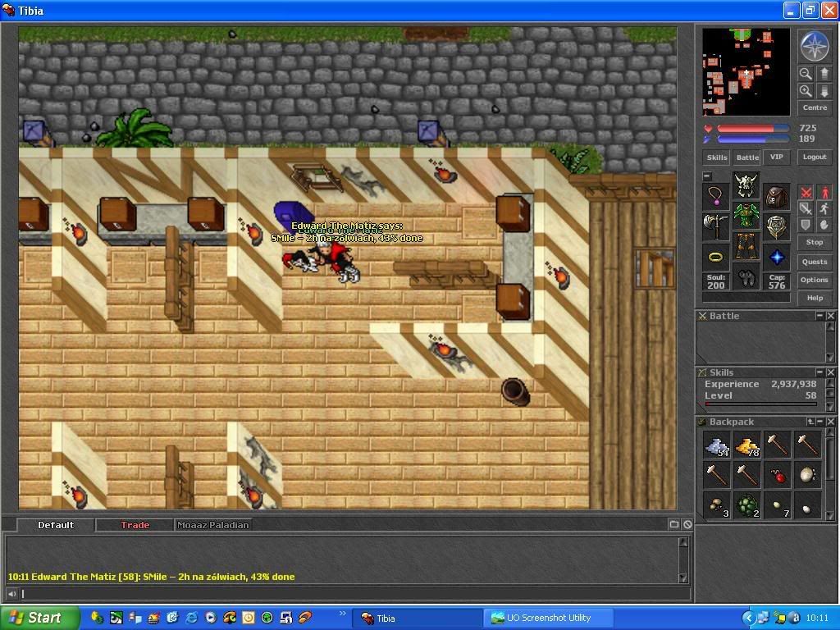Open the Quests log
The width and height of the screenshot is (840, 630).
(x=815, y=262)
